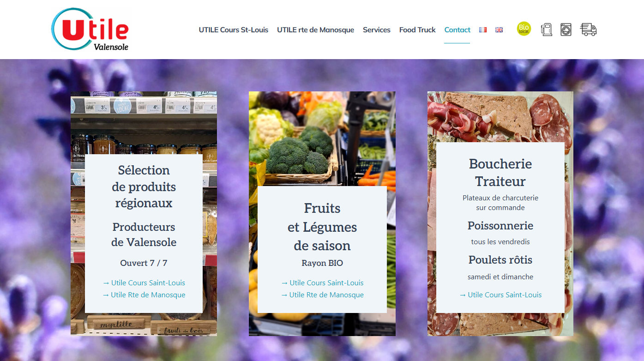Click the delivery truck icon

(x=588, y=30)
